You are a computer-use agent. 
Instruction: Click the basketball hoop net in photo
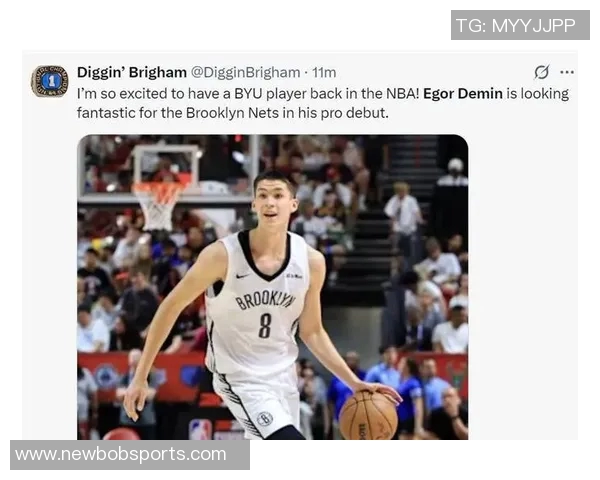coord(159,207)
